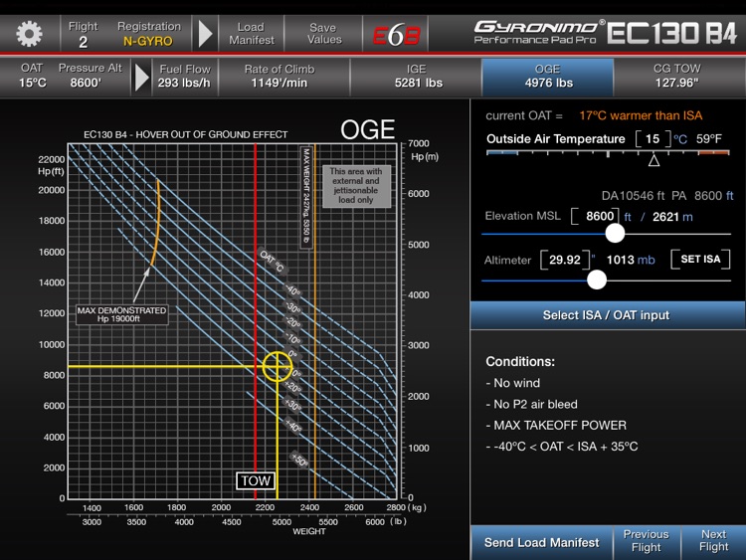Tap the MAX WEIGHT 2427kg vertical label
This screenshot has height=560, width=746.
point(307,197)
